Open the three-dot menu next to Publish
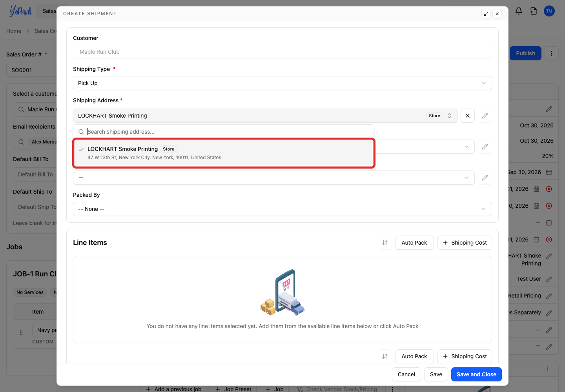Screen dimensions: 565x392 tap(552, 53)
